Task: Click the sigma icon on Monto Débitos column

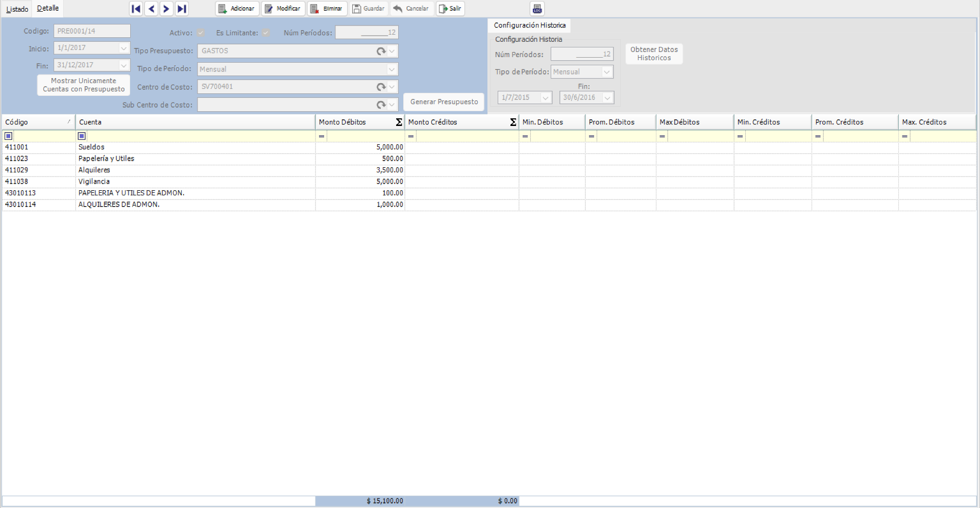Action: (x=399, y=122)
